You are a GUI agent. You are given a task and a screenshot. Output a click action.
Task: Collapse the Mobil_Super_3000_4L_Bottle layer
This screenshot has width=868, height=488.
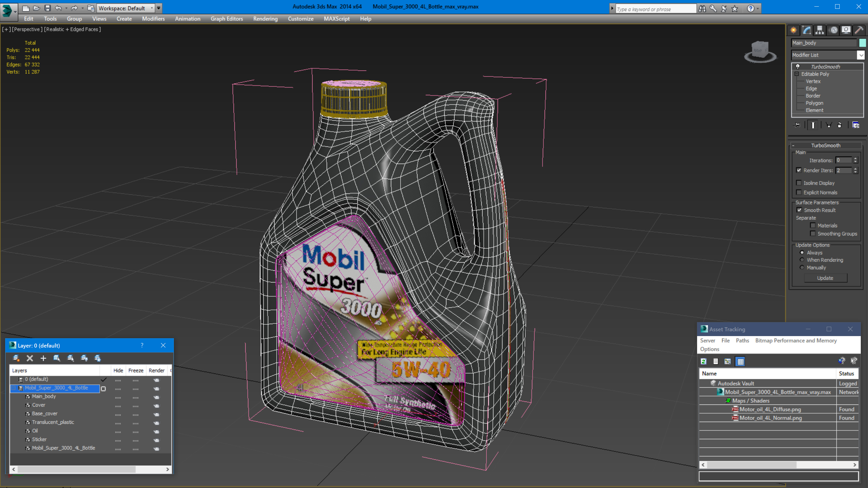pyautogui.click(x=14, y=388)
